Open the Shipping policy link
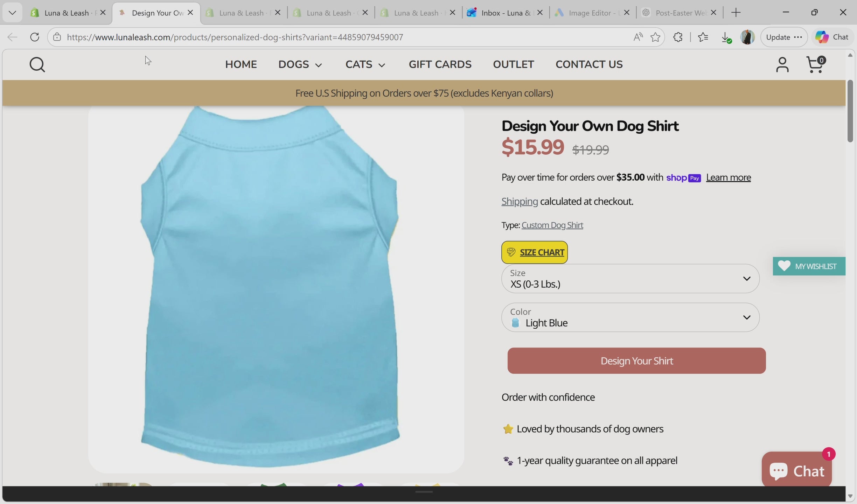This screenshot has height=504, width=857. click(x=520, y=202)
